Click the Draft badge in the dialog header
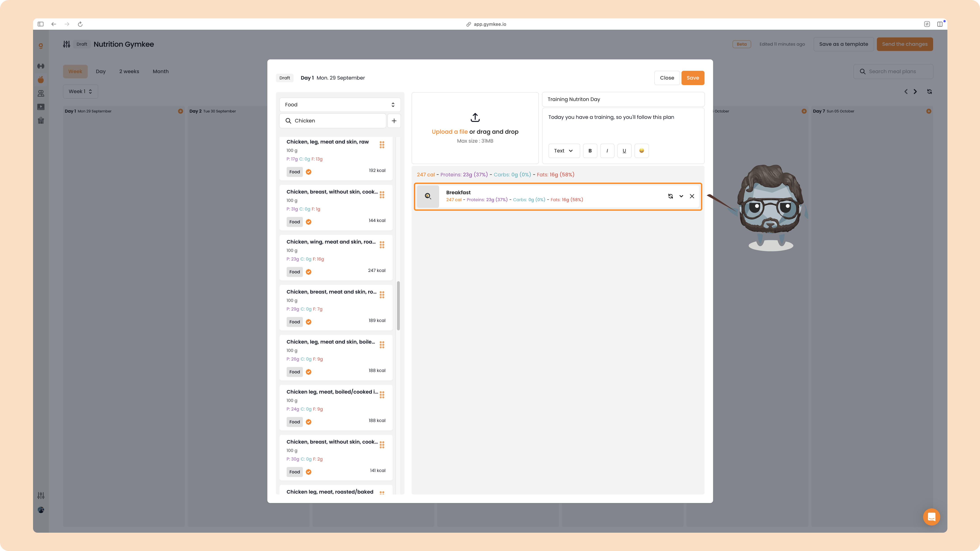Image resolution: width=980 pixels, height=551 pixels. click(x=285, y=78)
